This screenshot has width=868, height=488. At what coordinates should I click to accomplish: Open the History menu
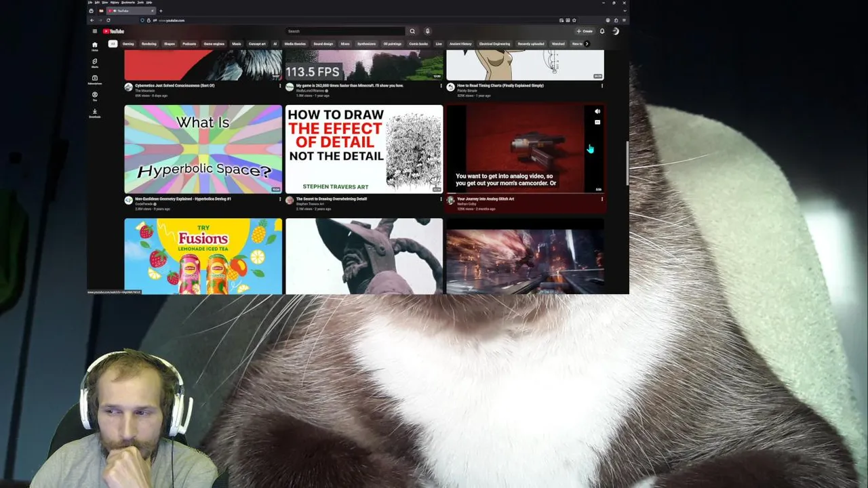coord(115,3)
